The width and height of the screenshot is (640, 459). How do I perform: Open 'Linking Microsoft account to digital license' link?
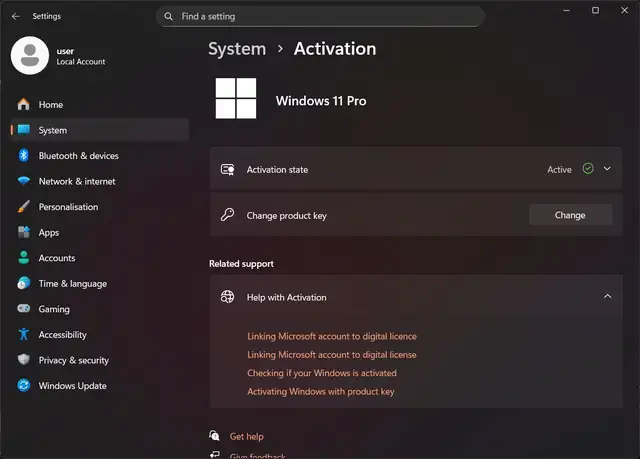[x=332, y=355]
